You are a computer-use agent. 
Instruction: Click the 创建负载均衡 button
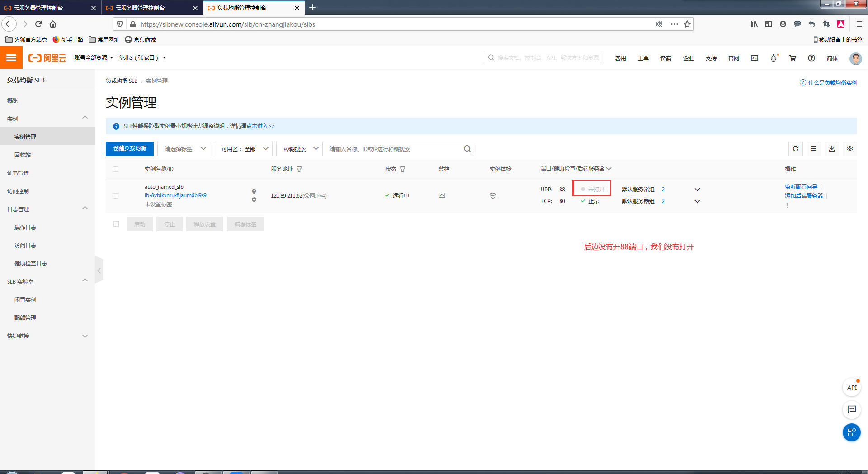(x=130, y=148)
